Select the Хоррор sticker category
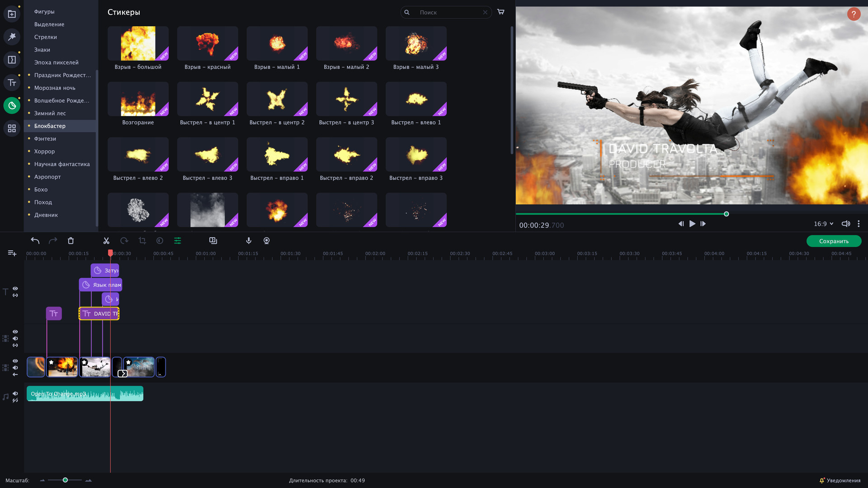This screenshot has width=868, height=488. (x=44, y=151)
